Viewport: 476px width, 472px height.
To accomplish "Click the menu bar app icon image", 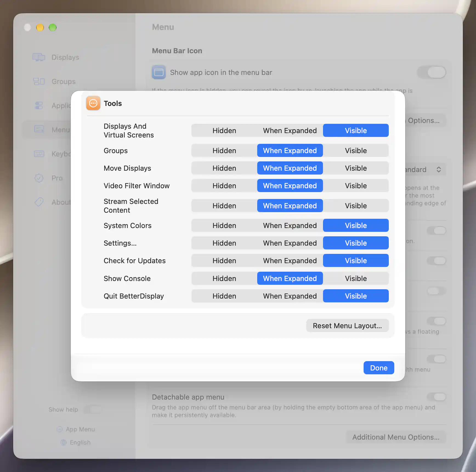I will [x=159, y=72].
